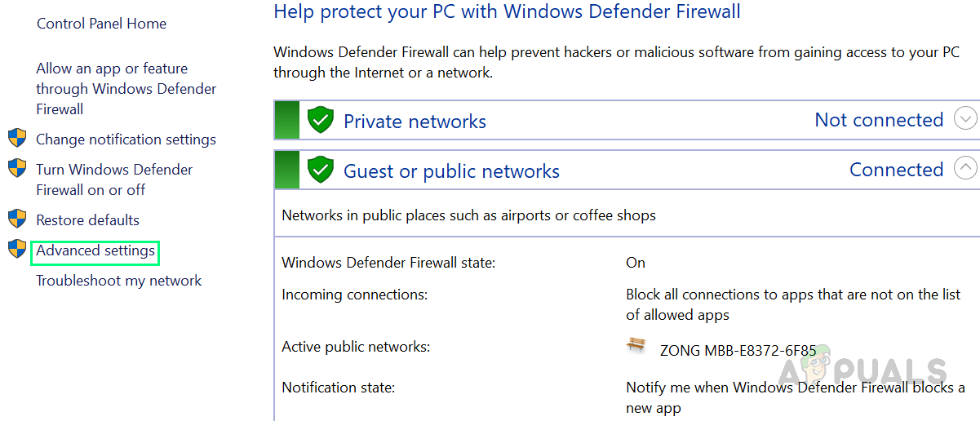Image resolution: width=980 pixels, height=421 pixels.
Task: Click shield icon next to Restore defaults
Action: [17, 219]
